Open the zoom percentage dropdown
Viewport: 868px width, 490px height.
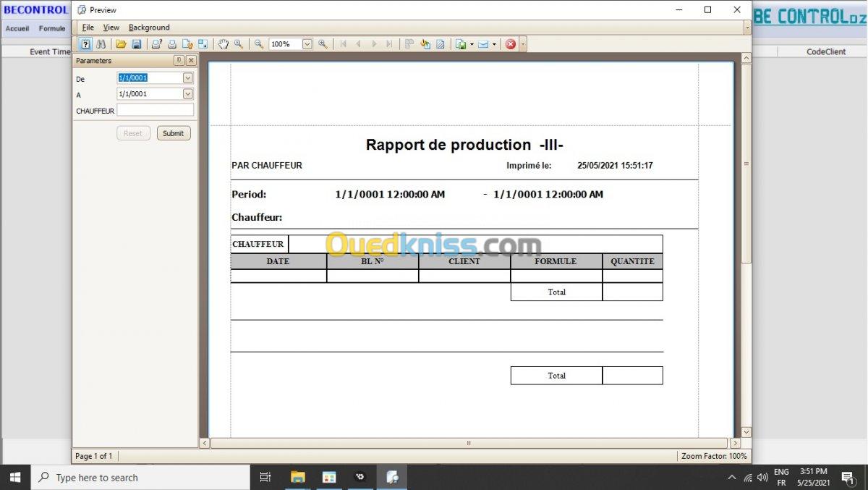click(x=307, y=44)
